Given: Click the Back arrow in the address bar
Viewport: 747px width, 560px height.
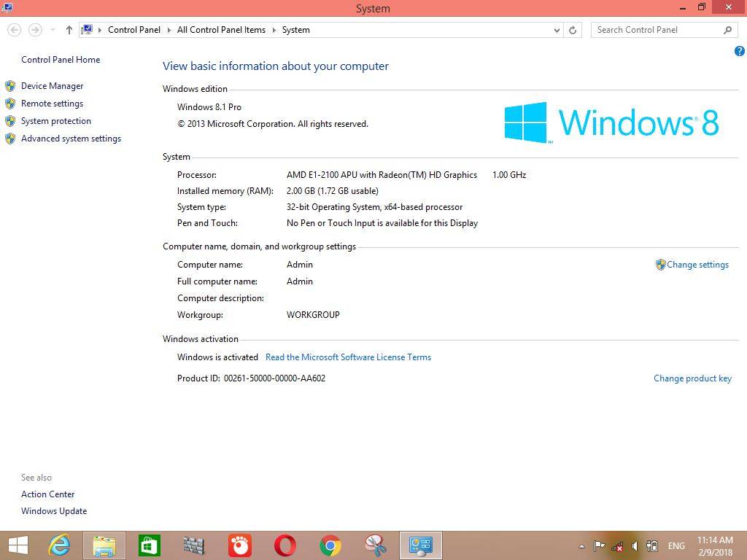Looking at the screenshot, I should click(x=15, y=30).
